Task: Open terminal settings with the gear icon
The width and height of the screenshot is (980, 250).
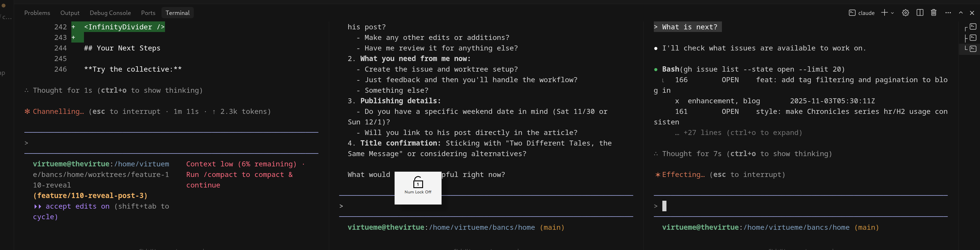Action: [905, 13]
